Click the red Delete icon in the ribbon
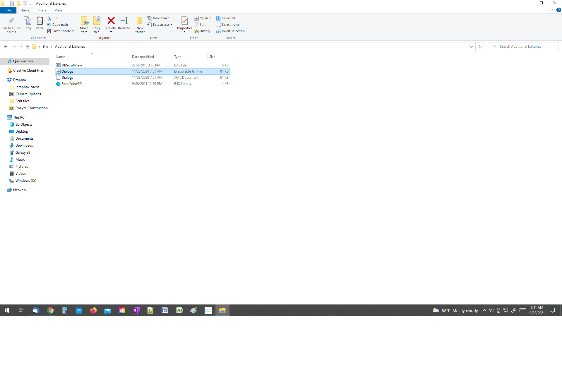Image resolution: width=562 pixels, height=392 pixels. tap(111, 21)
